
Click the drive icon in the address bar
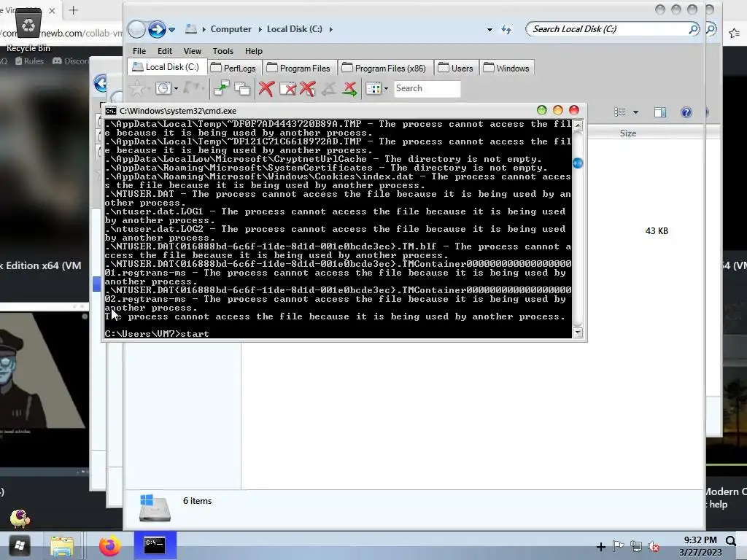pyautogui.click(x=191, y=29)
